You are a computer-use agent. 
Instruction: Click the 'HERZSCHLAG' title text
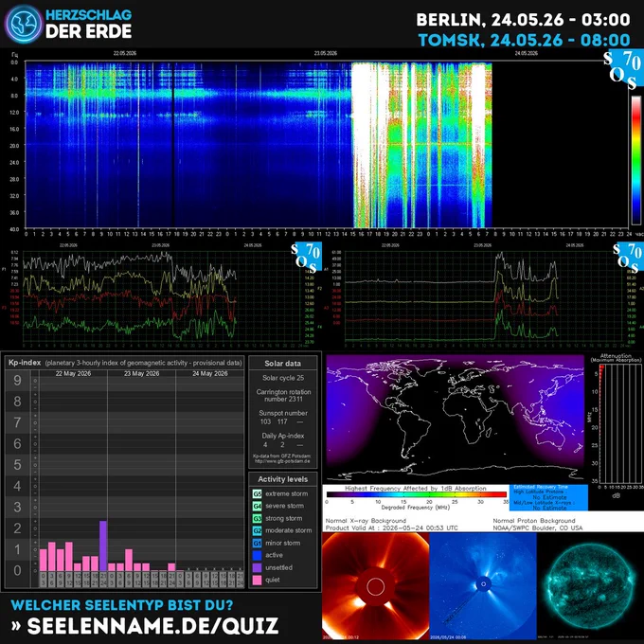[88, 15]
